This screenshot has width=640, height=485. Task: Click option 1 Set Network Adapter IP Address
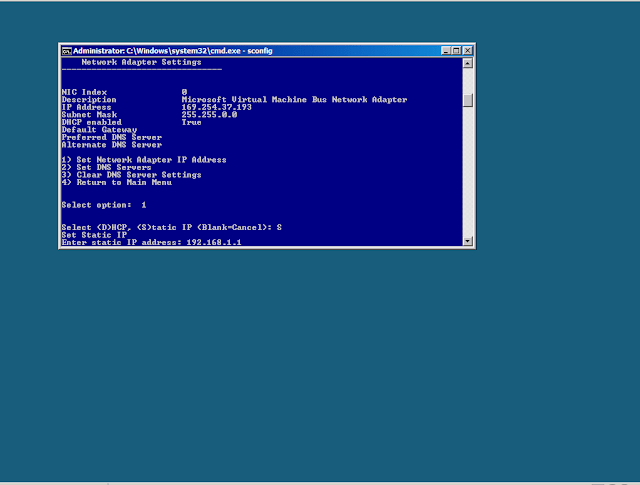tap(144, 159)
